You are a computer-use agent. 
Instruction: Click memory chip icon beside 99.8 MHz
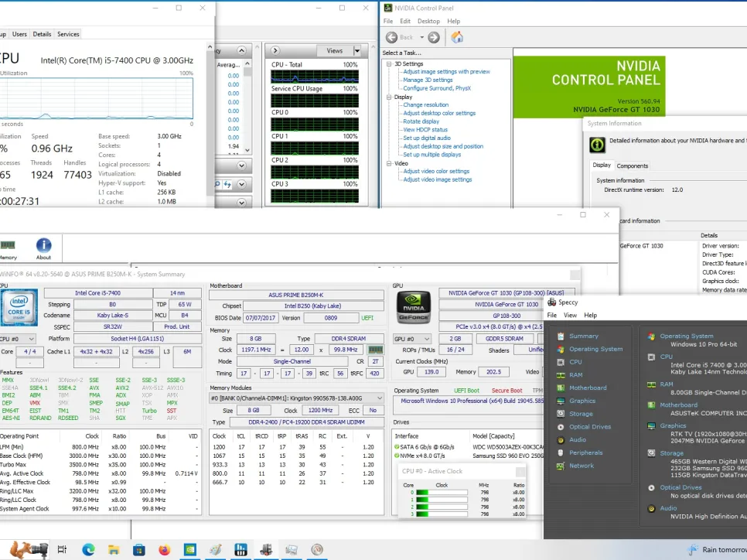tap(375, 350)
